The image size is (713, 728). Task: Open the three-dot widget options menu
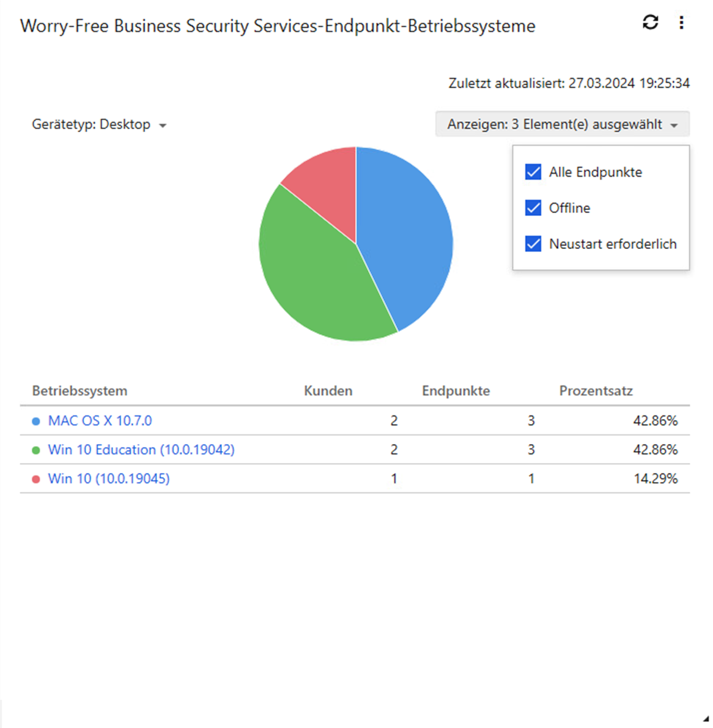(681, 23)
